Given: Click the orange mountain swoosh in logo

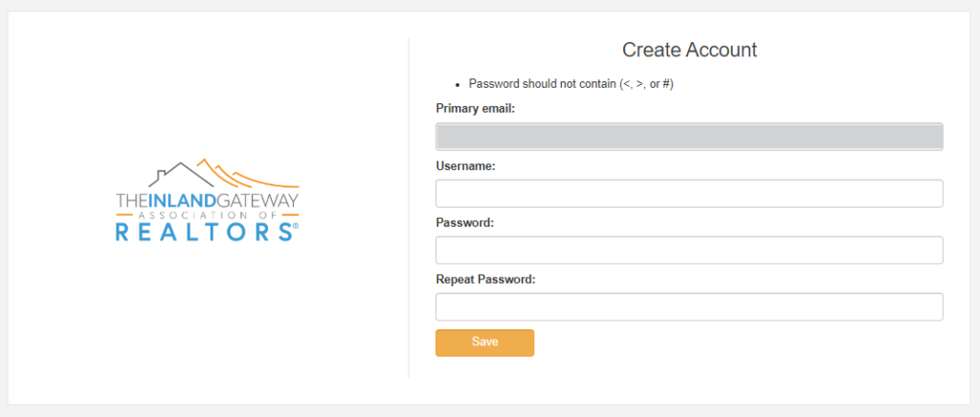Looking at the screenshot, I should point(248,173).
